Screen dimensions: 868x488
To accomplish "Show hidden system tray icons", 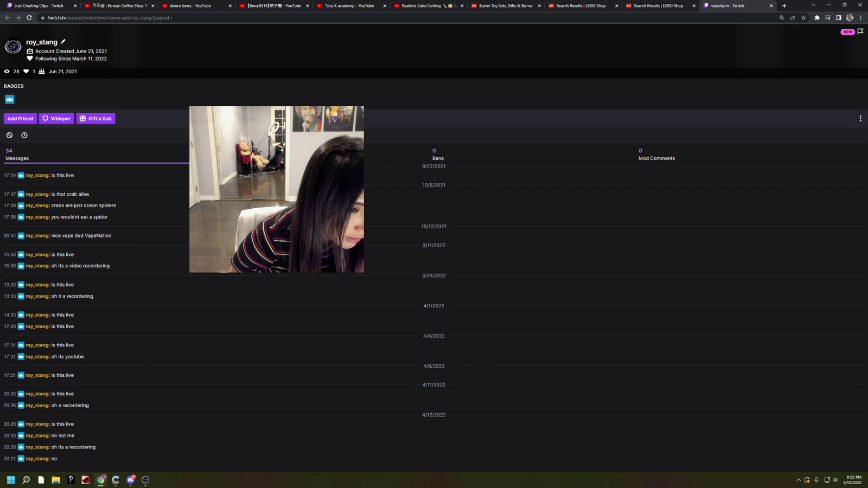I will [x=799, y=480].
